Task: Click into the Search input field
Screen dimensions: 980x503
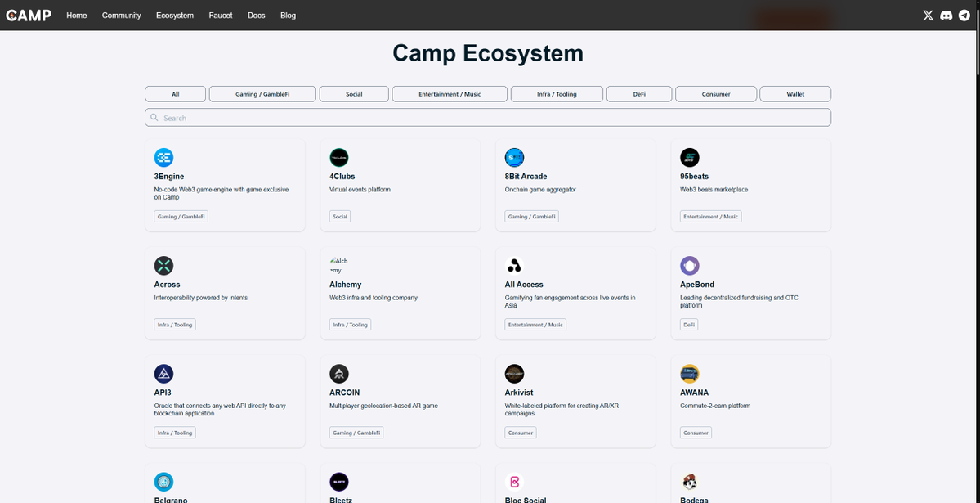Action: pyautogui.click(x=488, y=118)
